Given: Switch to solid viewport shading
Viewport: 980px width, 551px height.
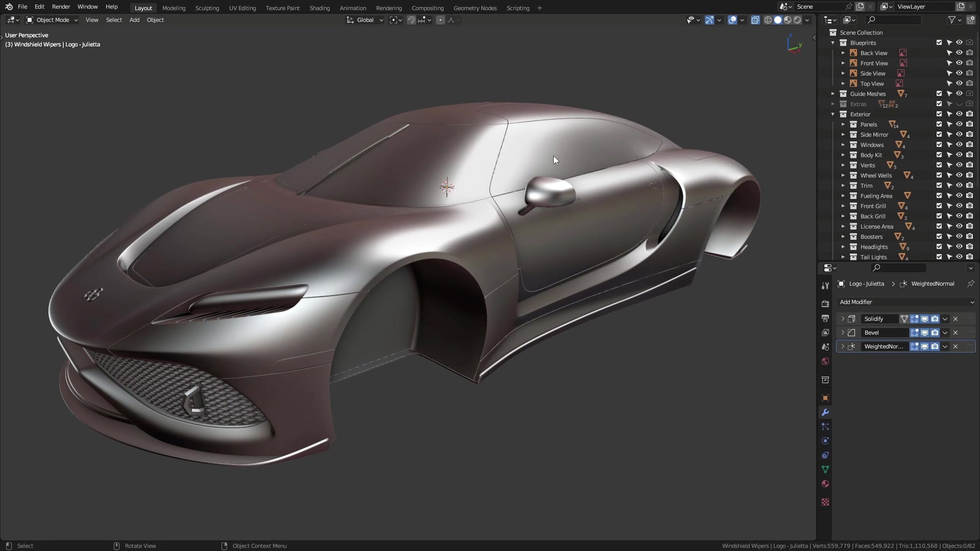Looking at the screenshot, I should 778,20.
